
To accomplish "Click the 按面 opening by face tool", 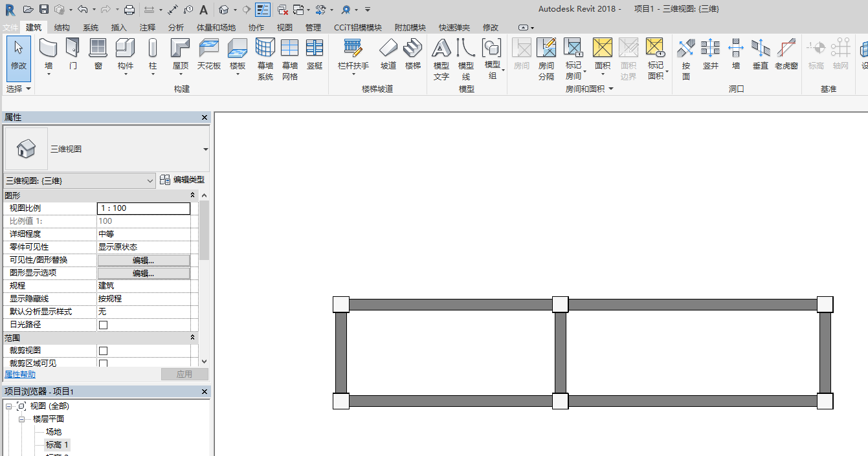I will click(686, 59).
